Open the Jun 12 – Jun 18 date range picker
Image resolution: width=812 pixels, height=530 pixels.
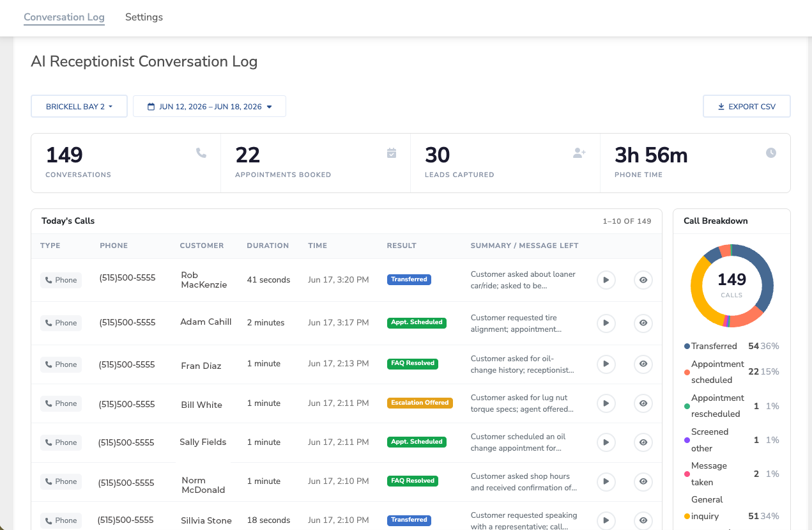tap(210, 107)
